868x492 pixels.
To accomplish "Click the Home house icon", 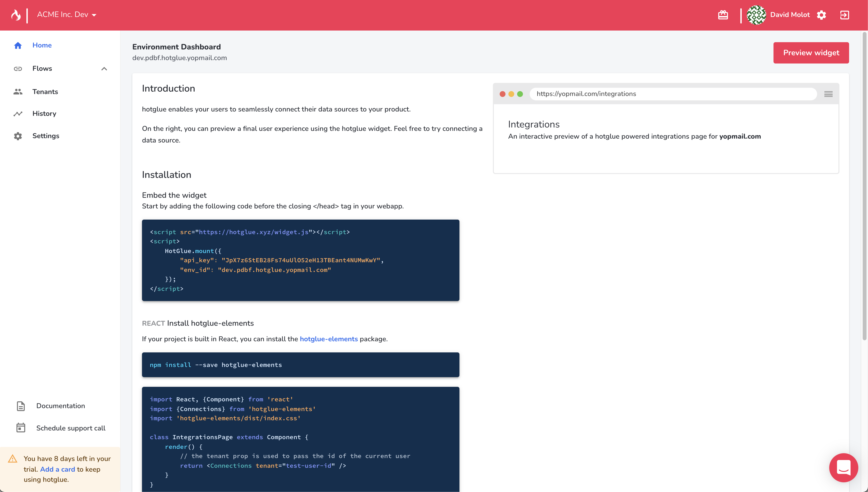I will [18, 45].
